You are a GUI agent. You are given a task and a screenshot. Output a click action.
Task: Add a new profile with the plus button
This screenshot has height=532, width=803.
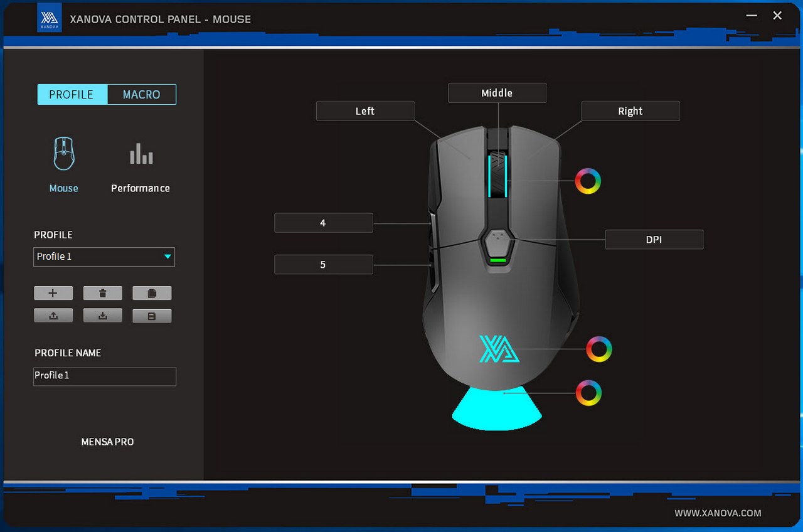pyautogui.click(x=53, y=293)
